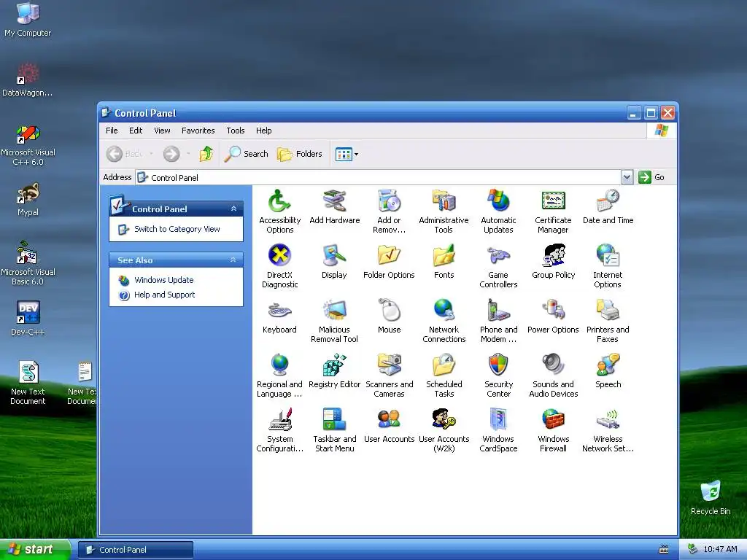Select the My Computer desktop icon
This screenshot has width=747, height=560.
(28, 19)
